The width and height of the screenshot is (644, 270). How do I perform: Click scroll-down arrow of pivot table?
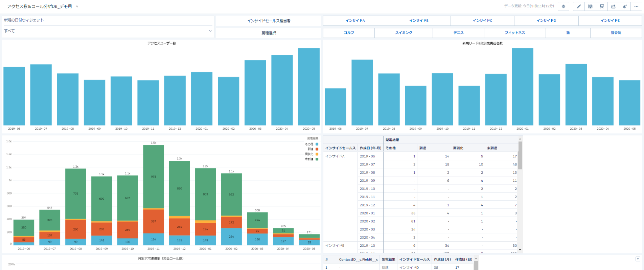520,250
